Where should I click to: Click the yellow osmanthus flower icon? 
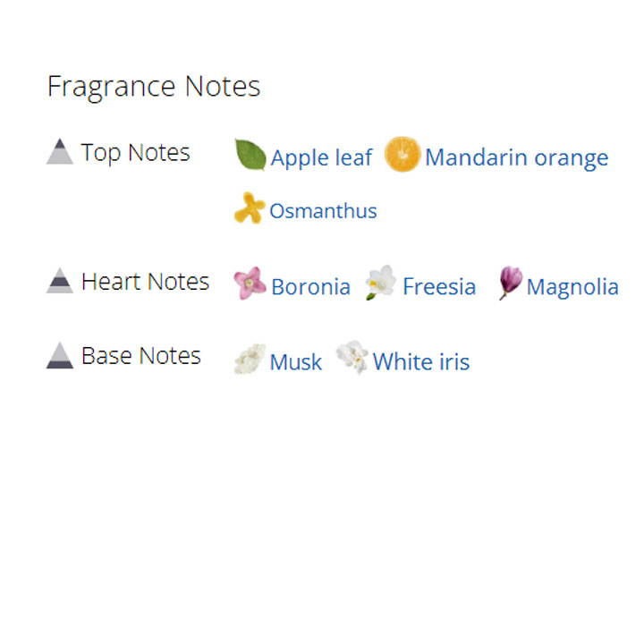point(249,208)
